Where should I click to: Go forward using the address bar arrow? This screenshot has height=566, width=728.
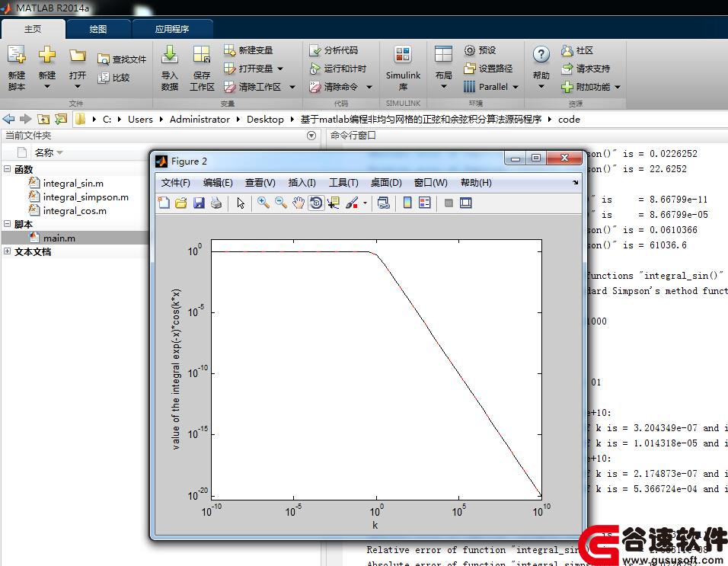26,120
